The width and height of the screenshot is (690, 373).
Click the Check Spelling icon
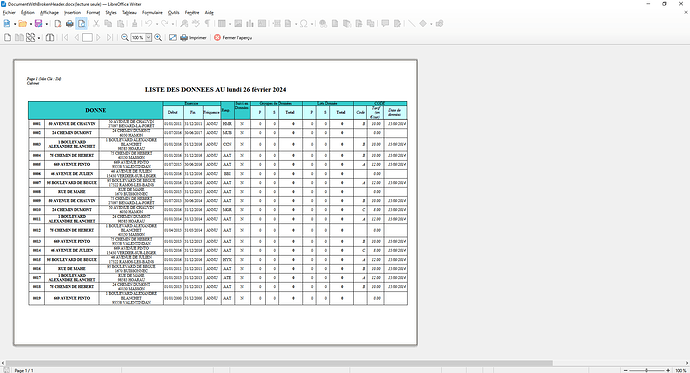[196, 24]
